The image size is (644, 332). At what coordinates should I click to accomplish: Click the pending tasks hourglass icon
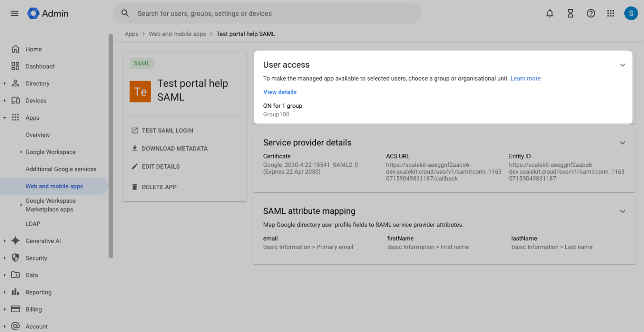point(570,13)
